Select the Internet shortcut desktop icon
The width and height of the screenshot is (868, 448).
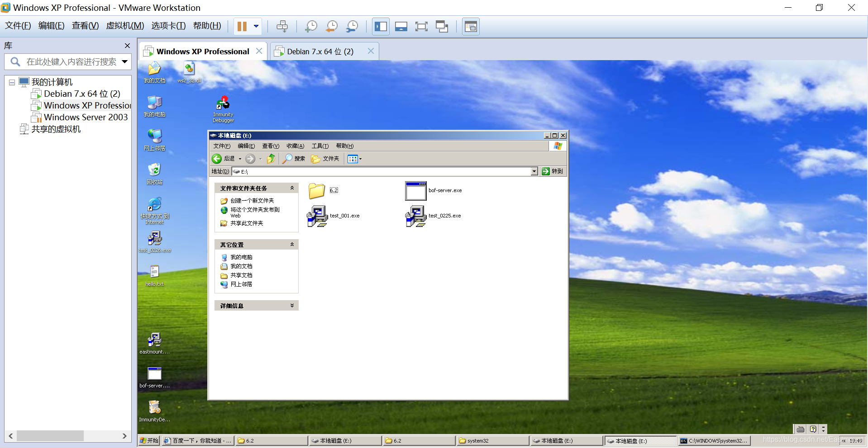pyautogui.click(x=154, y=211)
